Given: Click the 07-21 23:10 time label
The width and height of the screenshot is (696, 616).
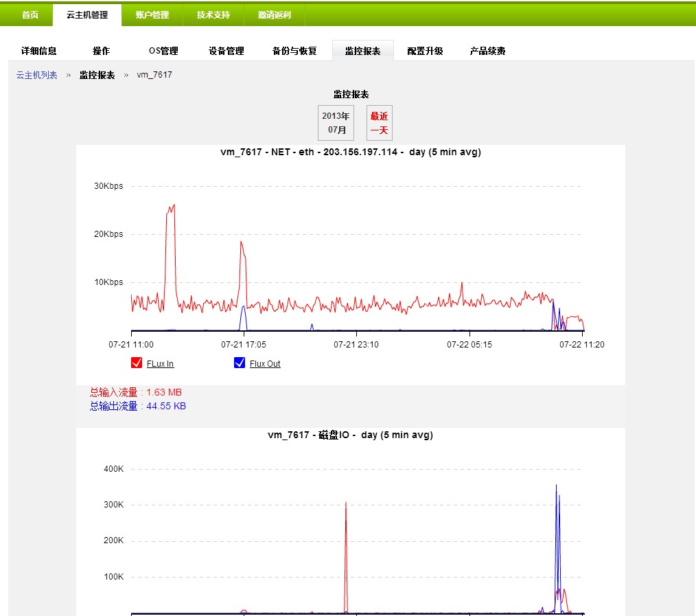Looking at the screenshot, I should [x=356, y=345].
